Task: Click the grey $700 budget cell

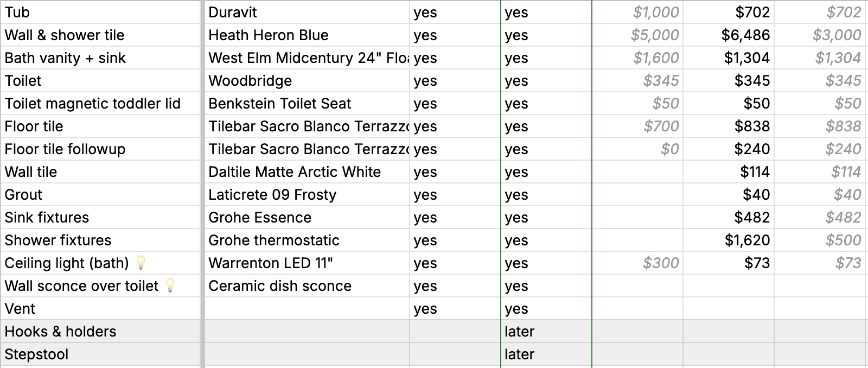Action: click(637, 126)
